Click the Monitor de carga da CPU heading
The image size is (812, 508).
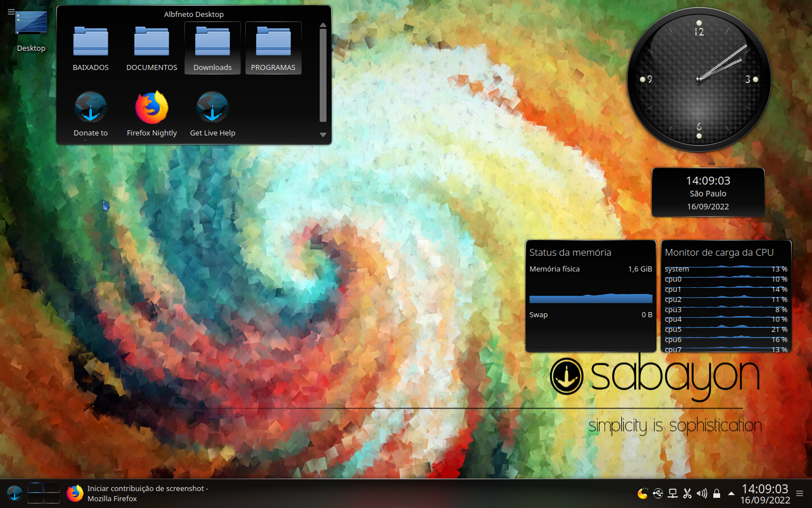pyautogui.click(x=720, y=252)
